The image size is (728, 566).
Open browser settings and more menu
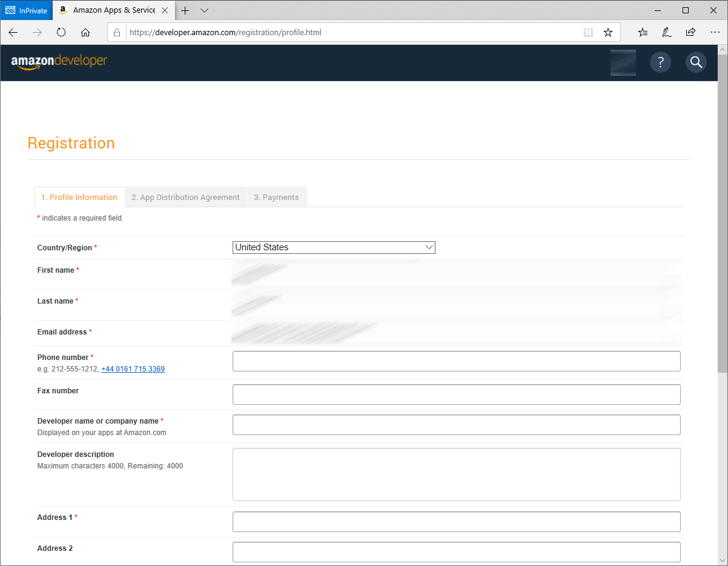point(715,33)
